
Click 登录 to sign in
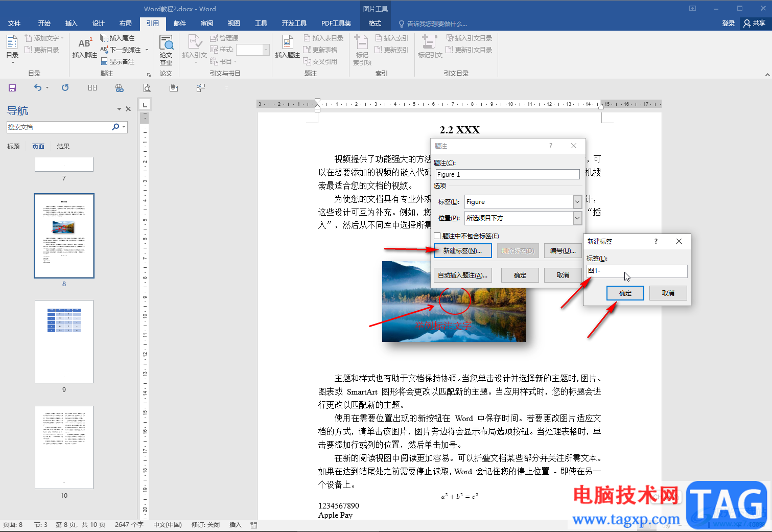pyautogui.click(x=728, y=24)
